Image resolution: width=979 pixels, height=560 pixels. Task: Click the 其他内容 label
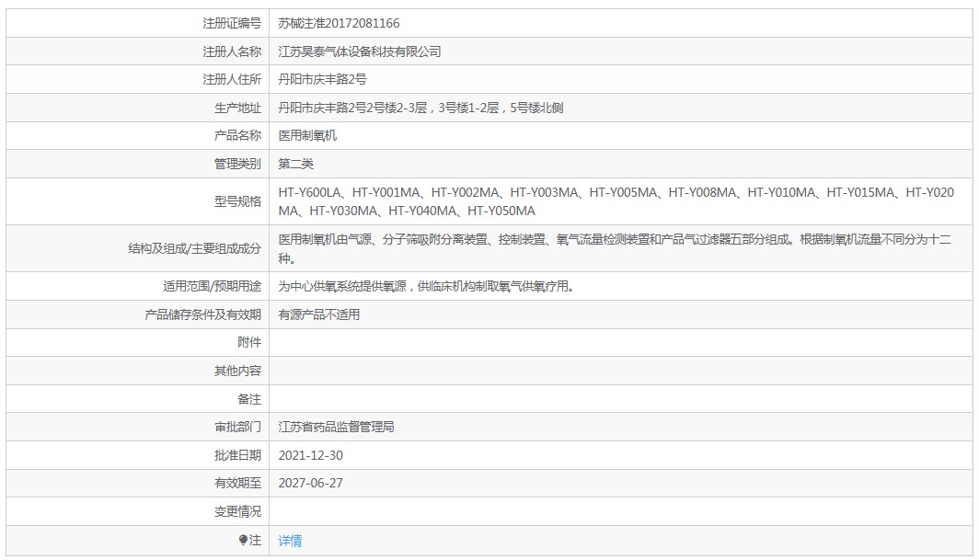point(237,371)
